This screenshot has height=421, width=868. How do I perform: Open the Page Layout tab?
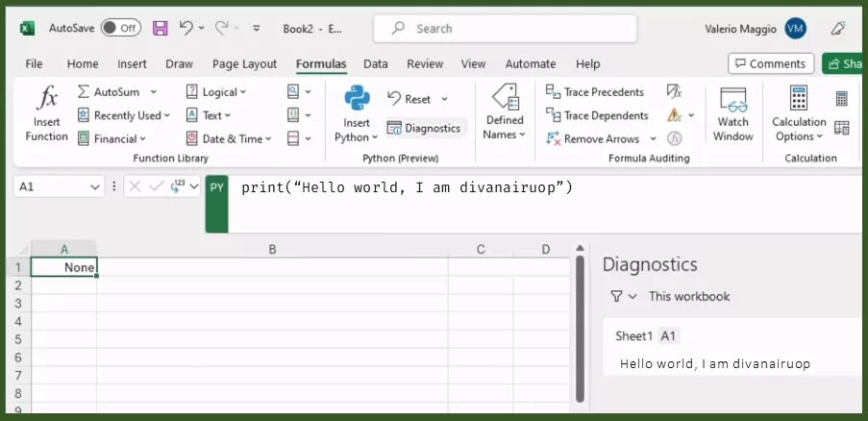point(244,64)
